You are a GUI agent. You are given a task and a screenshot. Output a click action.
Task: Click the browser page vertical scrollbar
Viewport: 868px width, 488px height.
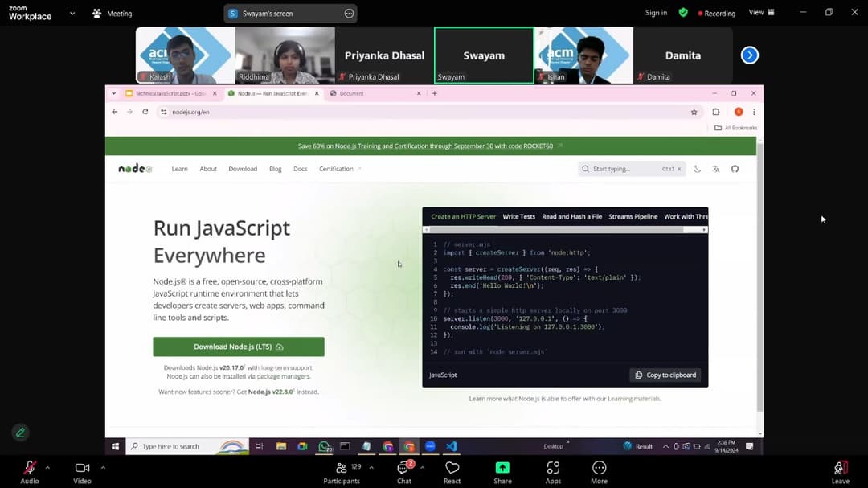(759, 277)
